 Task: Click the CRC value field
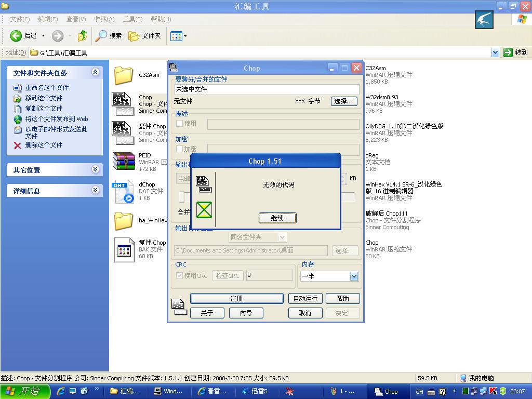tap(270, 275)
